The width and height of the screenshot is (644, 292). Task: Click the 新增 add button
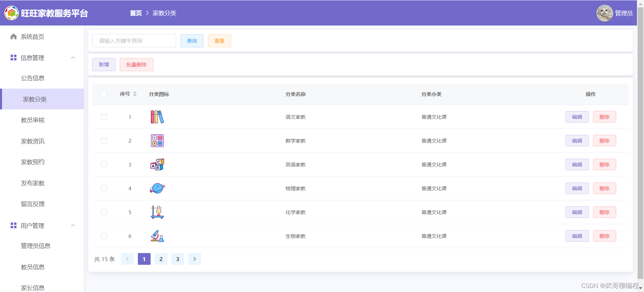(104, 64)
